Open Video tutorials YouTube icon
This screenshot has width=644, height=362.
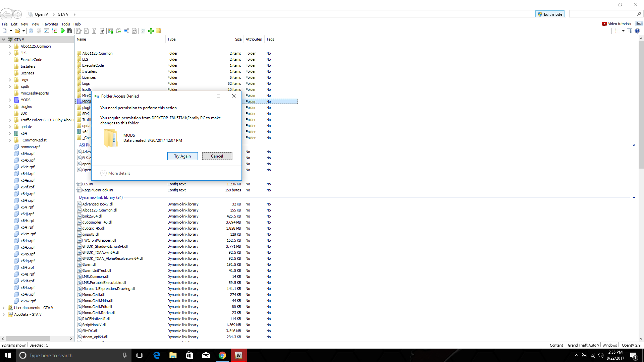pyautogui.click(x=604, y=24)
